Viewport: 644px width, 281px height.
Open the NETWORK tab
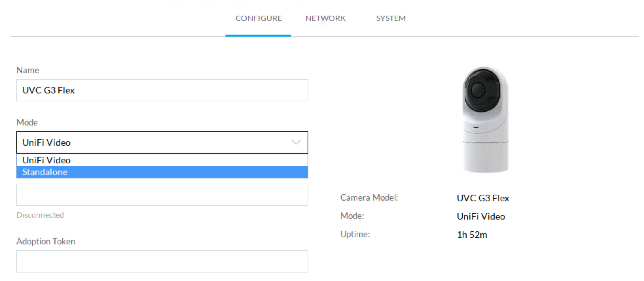(x=326, y=18)
